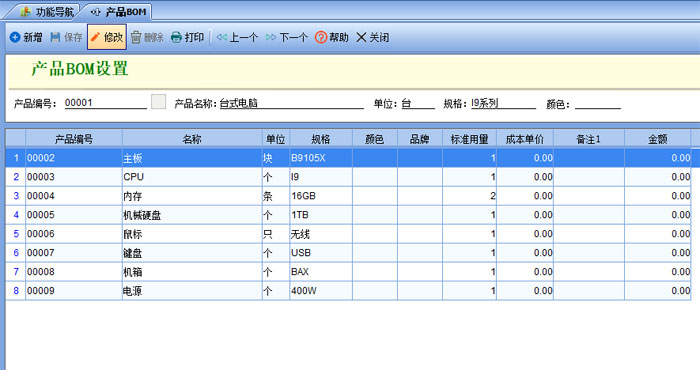Click spec cell 16GB

(x=321, y=196)
